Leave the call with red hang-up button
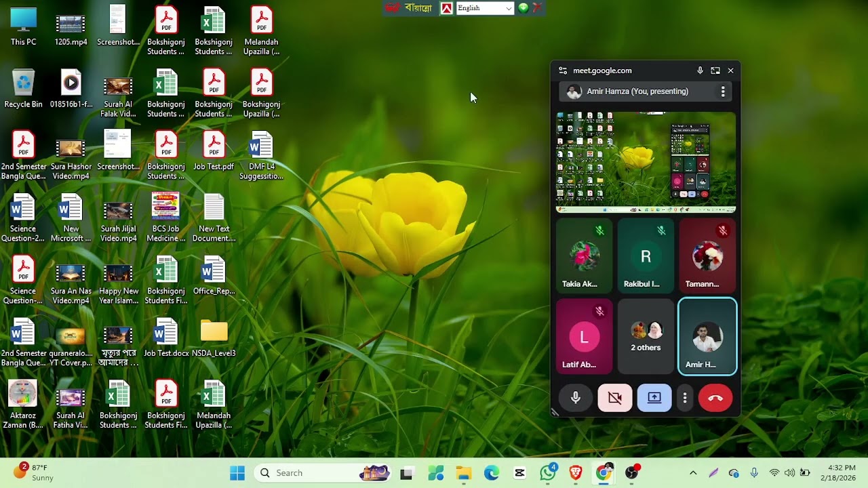The width and height of the screenshot is (868, 488). 715,398
